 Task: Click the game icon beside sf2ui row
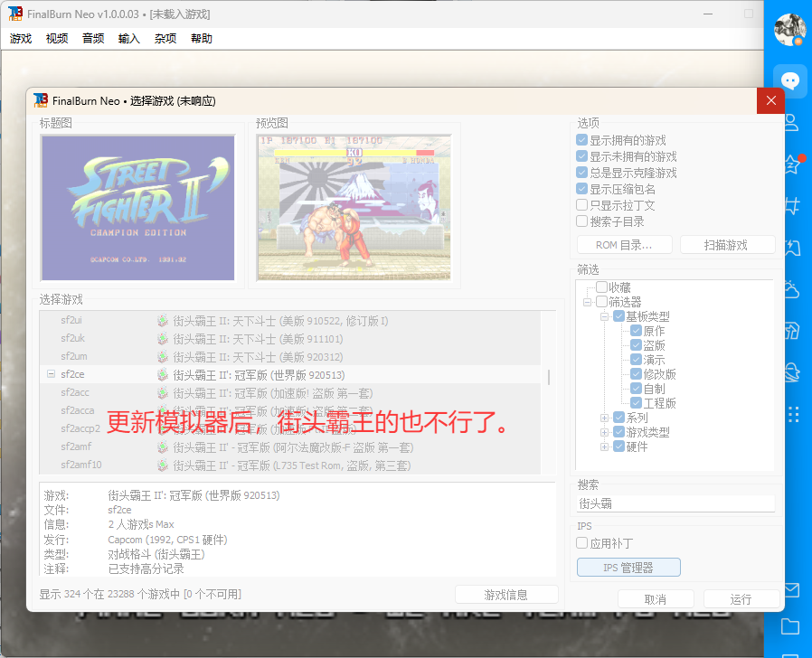coord(163,321)
